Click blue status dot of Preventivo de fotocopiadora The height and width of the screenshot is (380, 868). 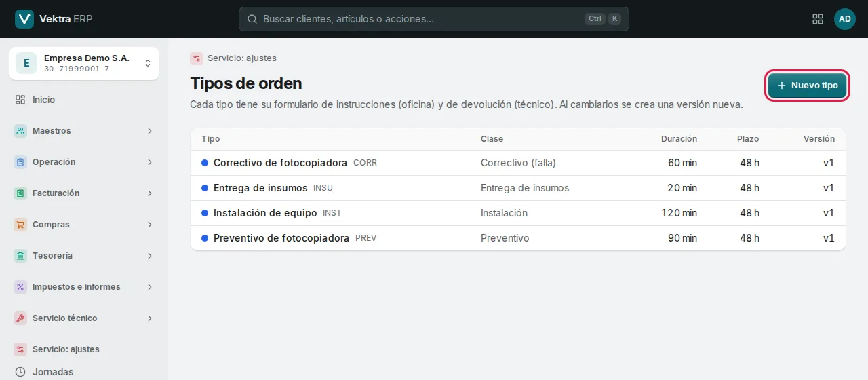205,238
